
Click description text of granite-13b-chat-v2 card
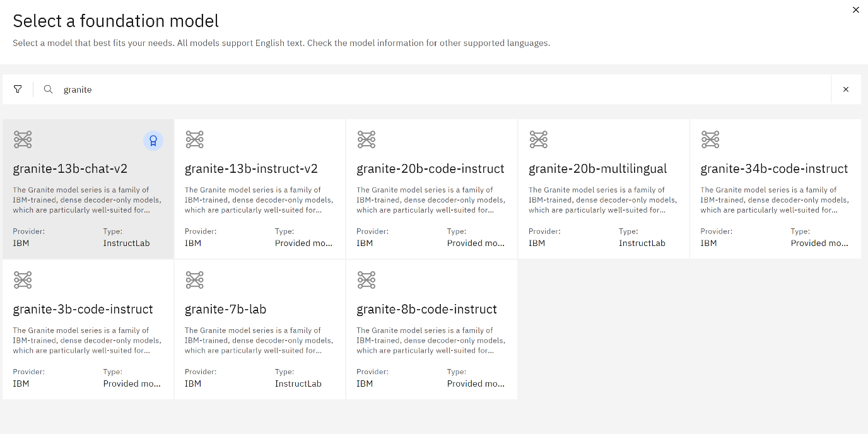tap(87, 200)
